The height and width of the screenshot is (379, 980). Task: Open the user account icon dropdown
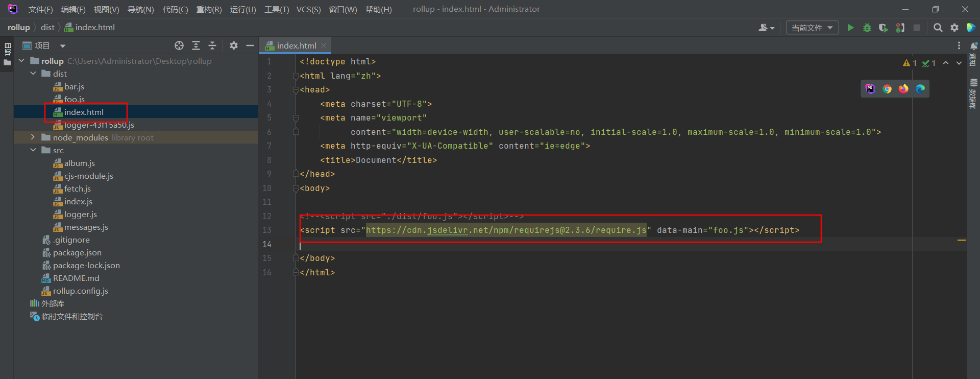pos(766,28)
